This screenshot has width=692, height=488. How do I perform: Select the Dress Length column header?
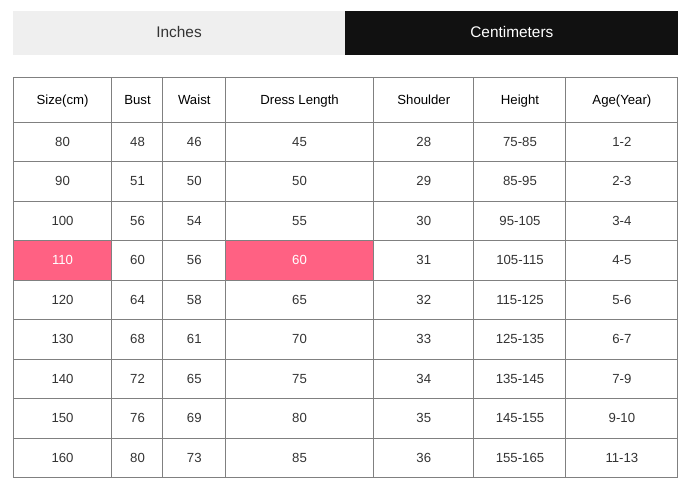coord(299,100)
